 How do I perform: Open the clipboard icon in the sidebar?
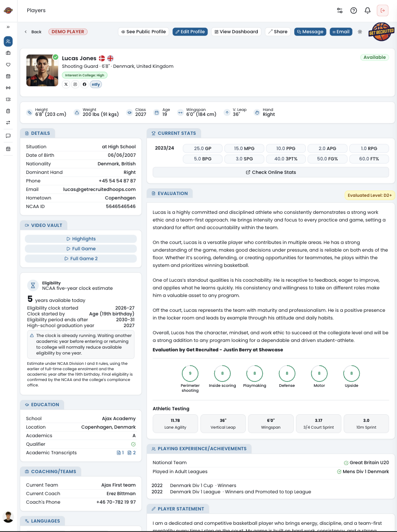(8, 111)
